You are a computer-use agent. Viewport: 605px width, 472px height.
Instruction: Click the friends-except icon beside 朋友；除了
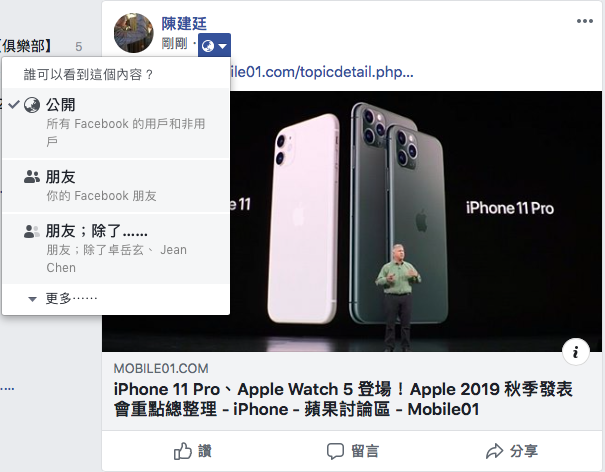[32, 231]
